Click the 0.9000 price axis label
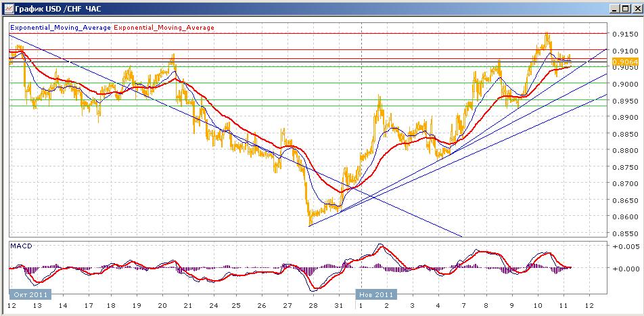 tap(625, 84)
